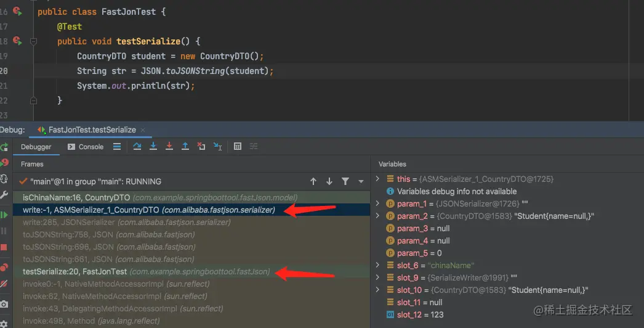Select the write:285, JSONSerializer frame
The height and width of the screenshot is (328, 644).
[x=191, y=222]
